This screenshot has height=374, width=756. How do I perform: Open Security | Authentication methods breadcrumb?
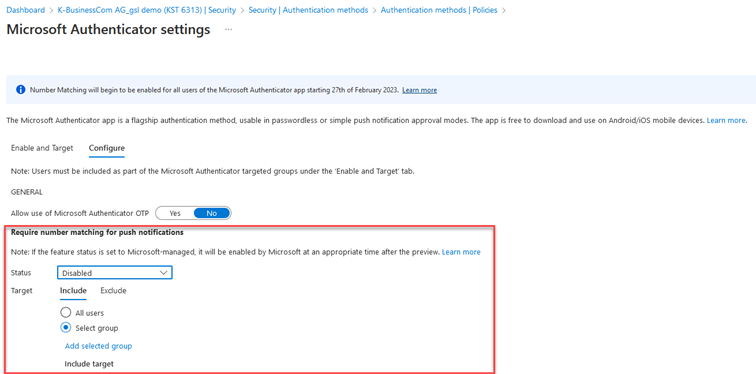(x=308, y=10)
